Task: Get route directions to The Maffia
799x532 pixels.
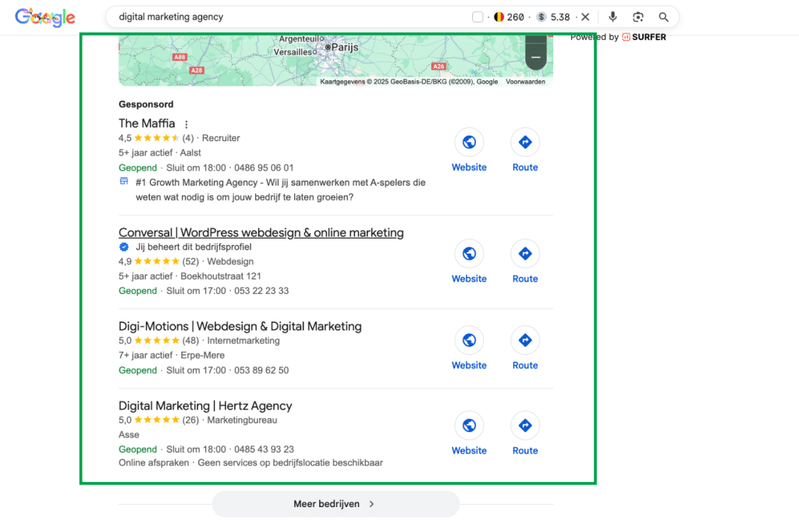Action: coord(525,143)
